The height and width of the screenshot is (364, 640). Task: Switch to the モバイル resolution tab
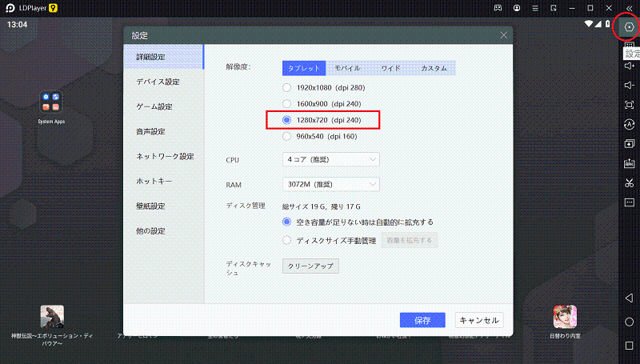tap(348, 68)
